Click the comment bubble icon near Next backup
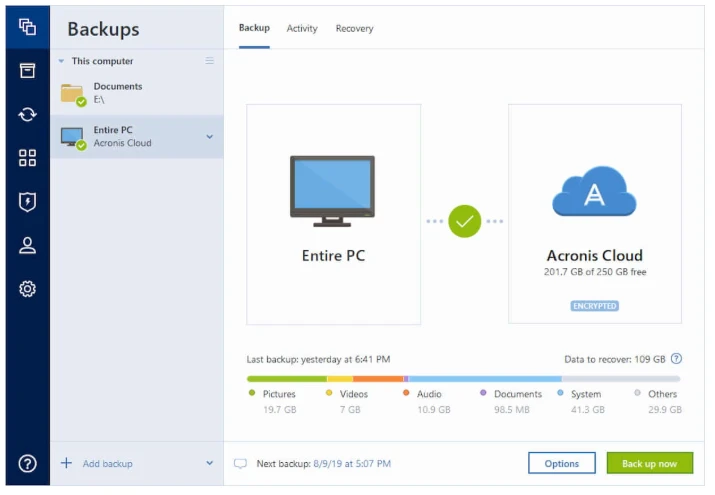This screenshot has width=715, height=495. coord(240,464)
